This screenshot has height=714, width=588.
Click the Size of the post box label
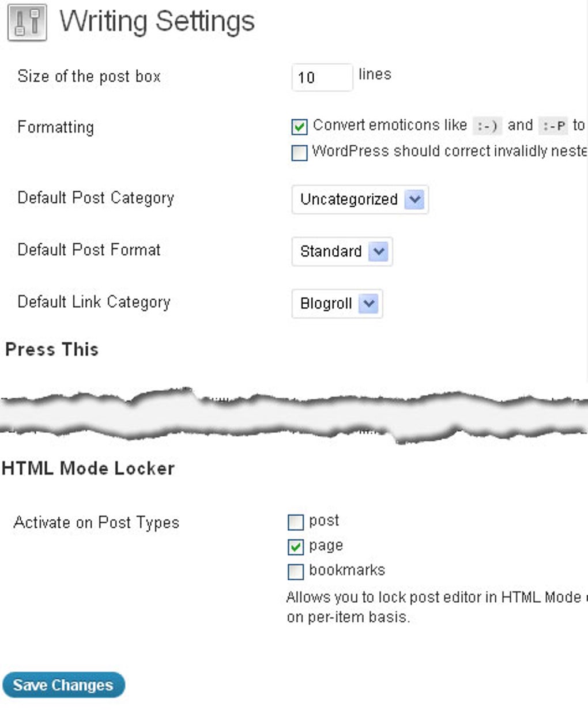pos(89,77)
